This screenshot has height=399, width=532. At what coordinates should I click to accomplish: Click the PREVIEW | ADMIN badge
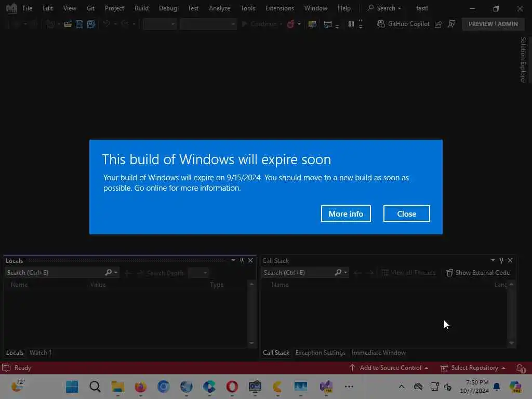tap(493, 24)
